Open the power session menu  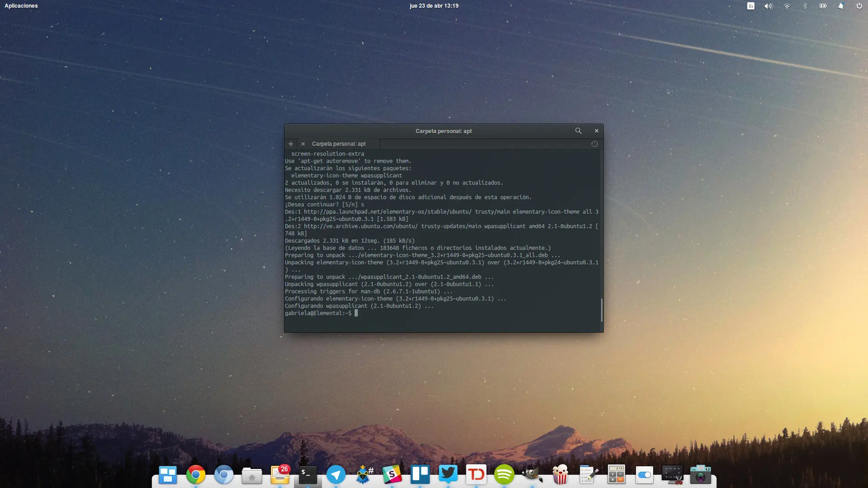[x=859, y=6]
